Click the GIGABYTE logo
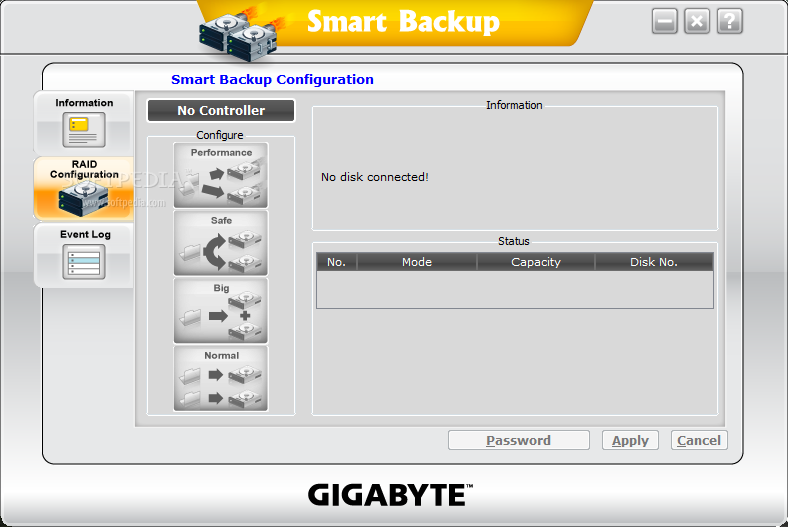This screenshot has height=527, width=788. pos(390,495)
